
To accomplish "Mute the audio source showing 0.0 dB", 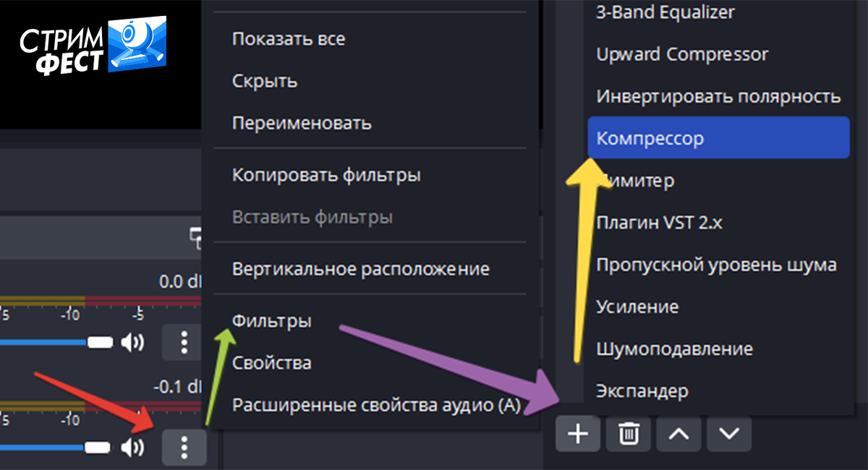I will pos(132,342).
